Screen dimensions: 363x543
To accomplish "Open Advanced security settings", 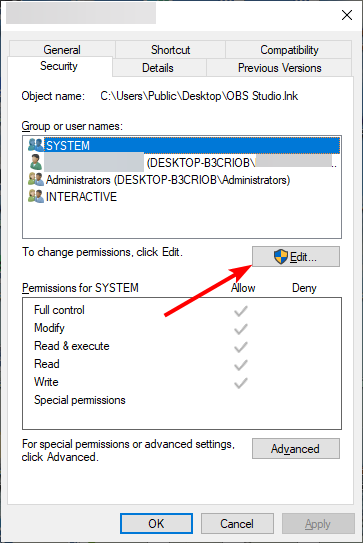I will click(296, 449).
